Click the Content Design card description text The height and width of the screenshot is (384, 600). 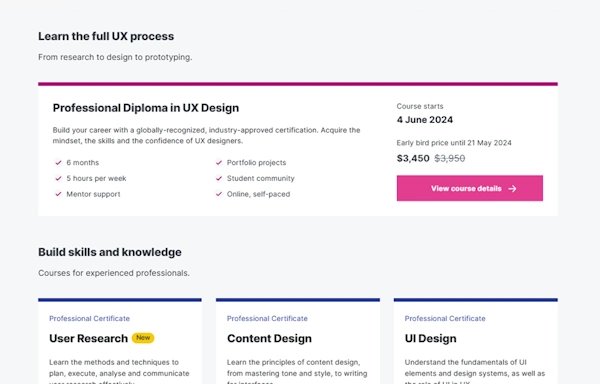(x=297, y=371)
